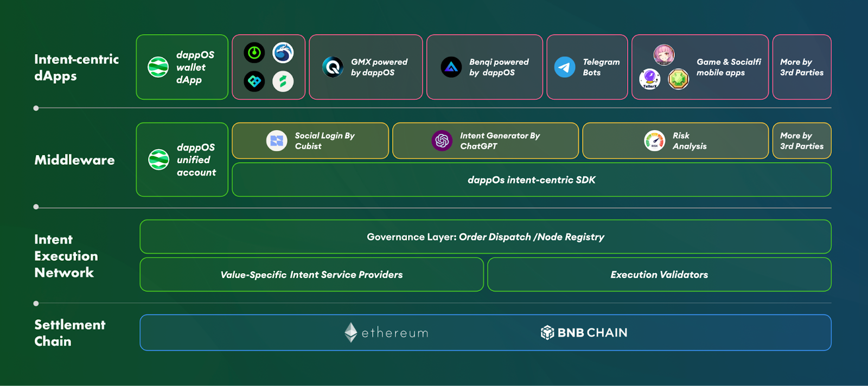Click the Execution Validators box
This screenshot has width=868, height=386.
[x=659, y=275]
